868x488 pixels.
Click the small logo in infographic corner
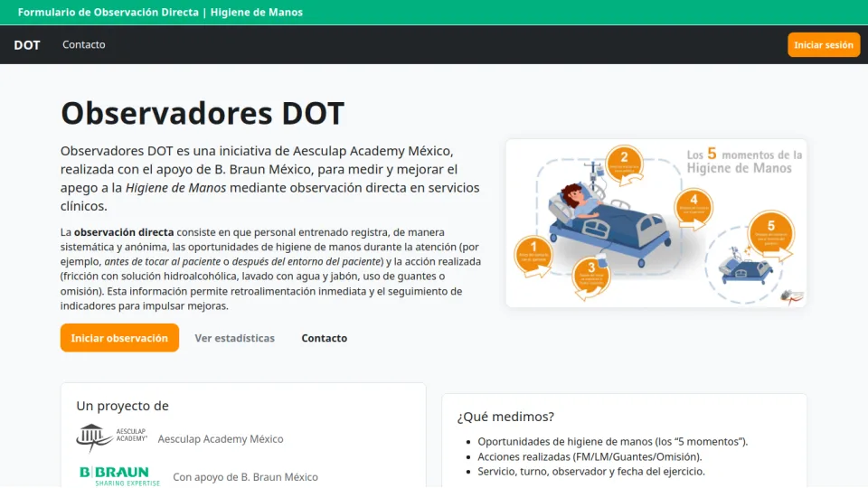pos(791,296)
